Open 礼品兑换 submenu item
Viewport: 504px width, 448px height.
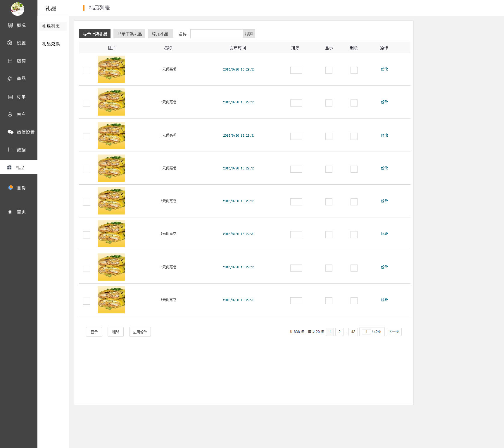[x=51, y=44]
